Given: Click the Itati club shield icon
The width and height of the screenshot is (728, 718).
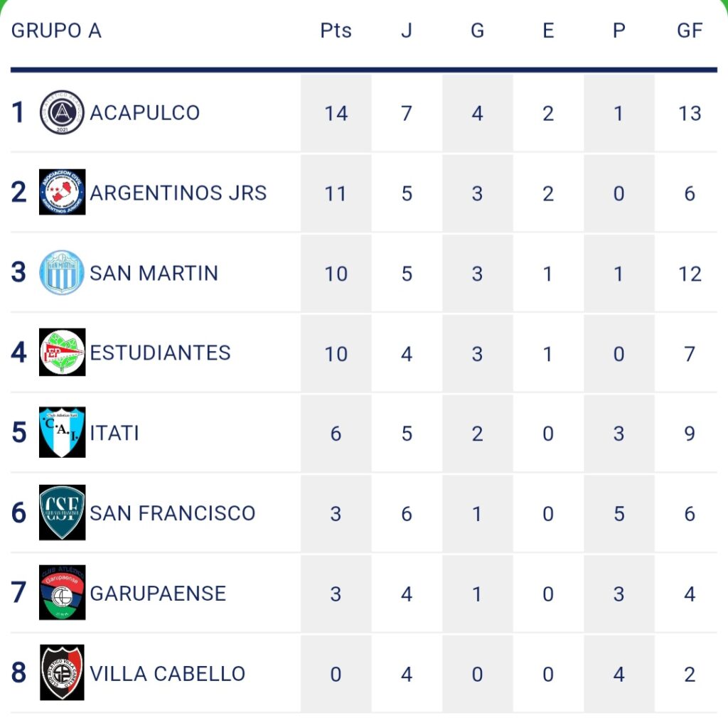Looking at the screenshot, I should coord(63,432).
